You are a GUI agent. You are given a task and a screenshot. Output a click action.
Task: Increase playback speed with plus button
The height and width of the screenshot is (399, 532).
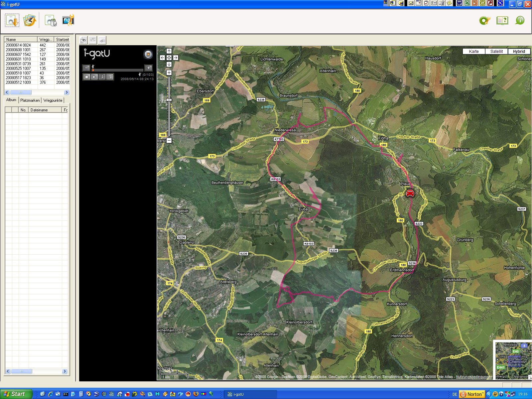coord(149,68)
